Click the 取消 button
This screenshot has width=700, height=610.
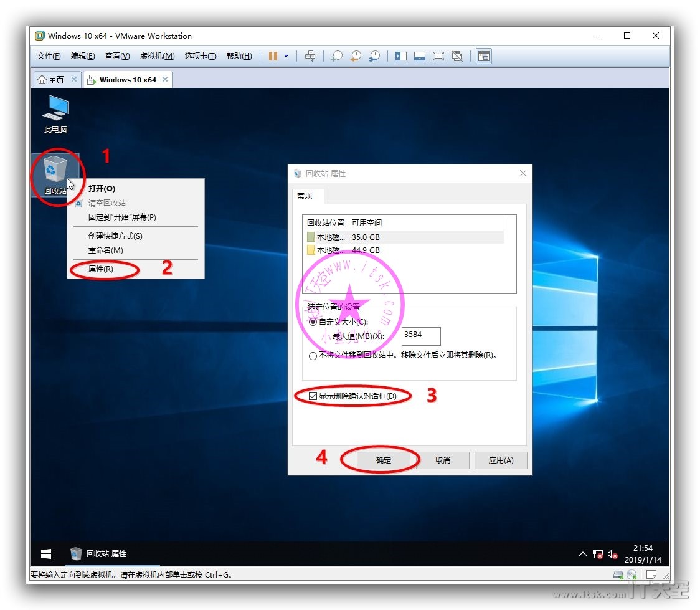click(442, 460)
